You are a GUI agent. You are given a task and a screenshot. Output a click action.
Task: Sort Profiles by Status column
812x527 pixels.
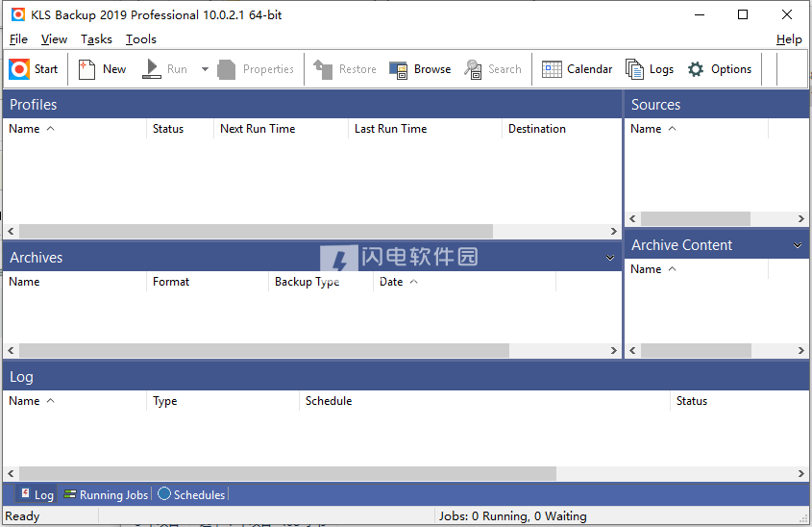point(181,129)
